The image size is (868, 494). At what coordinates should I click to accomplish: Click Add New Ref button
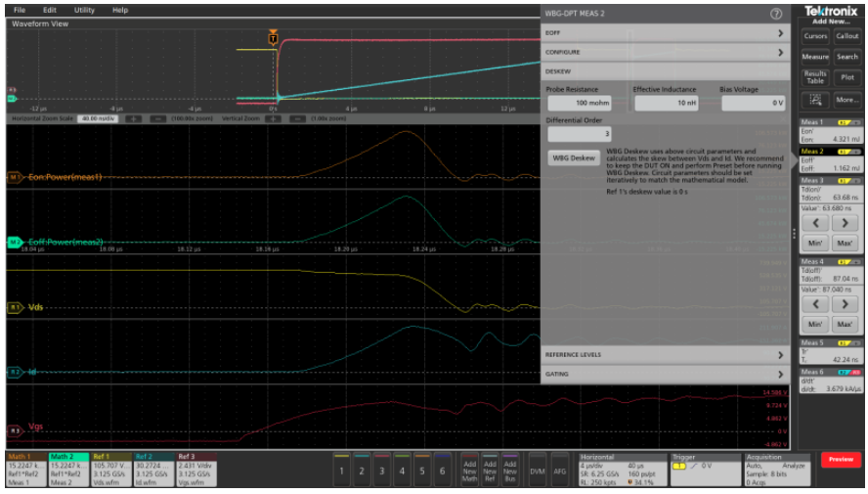point(490,471)
